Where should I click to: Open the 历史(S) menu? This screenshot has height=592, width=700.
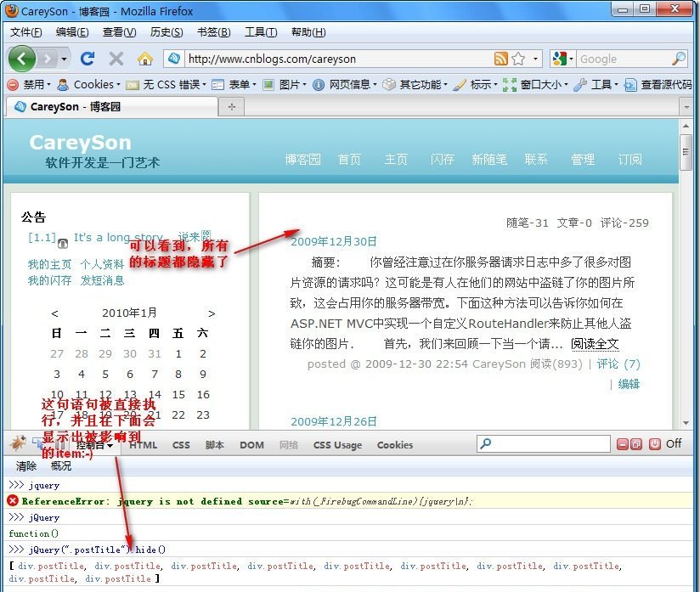coord(167,32)
